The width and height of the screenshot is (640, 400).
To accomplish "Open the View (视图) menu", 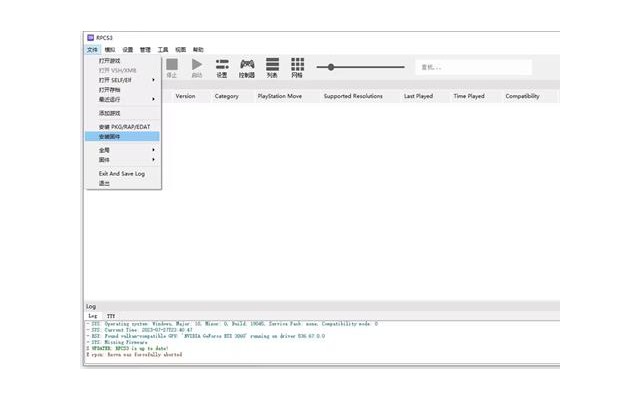I will pyautogui.click(x=180, y=49).
